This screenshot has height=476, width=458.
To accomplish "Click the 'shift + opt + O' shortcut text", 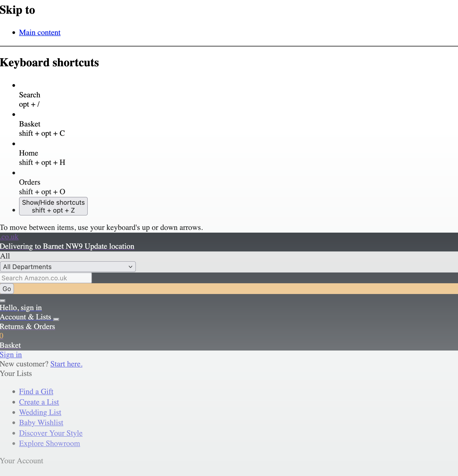I will 42,192.
